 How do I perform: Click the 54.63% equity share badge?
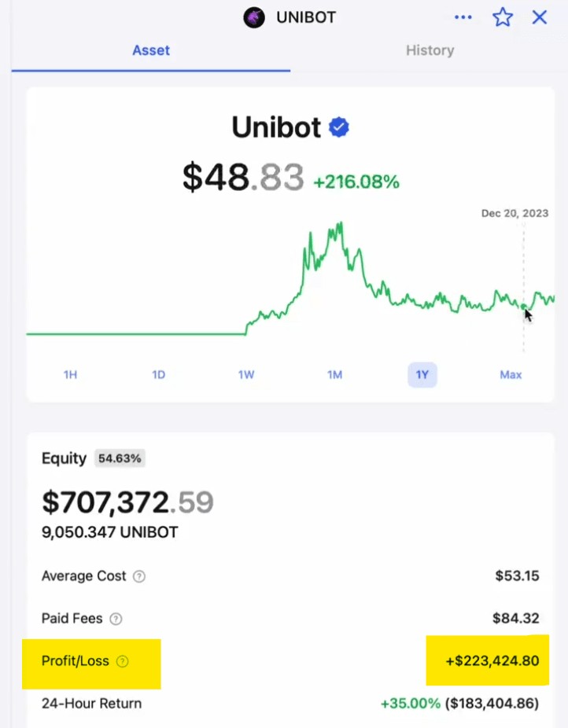coord(120,458)
